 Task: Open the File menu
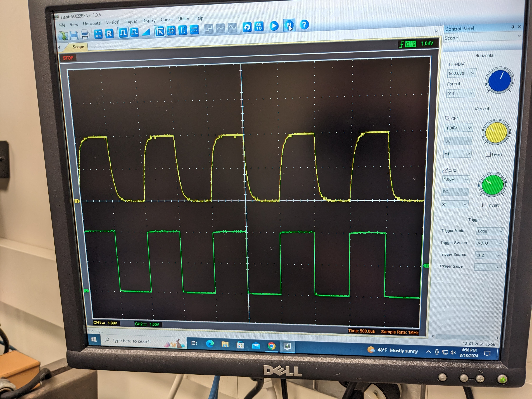tap(62, 25)
